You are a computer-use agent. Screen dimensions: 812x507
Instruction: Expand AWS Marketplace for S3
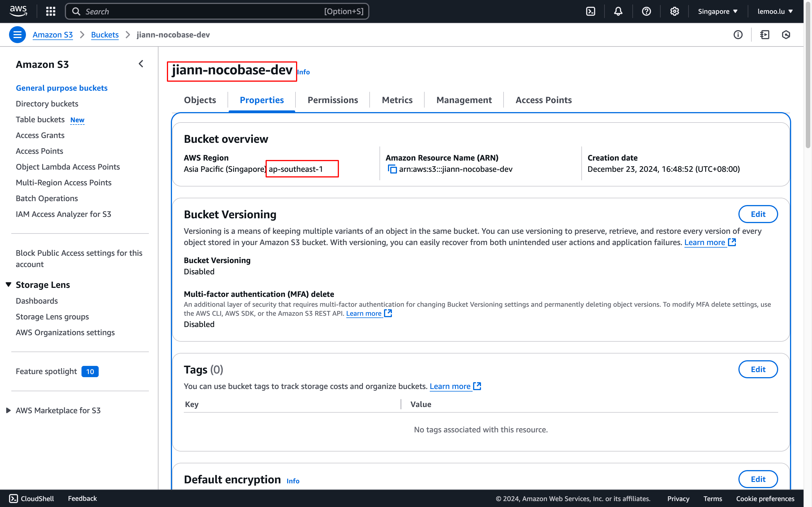click(9, 410)
